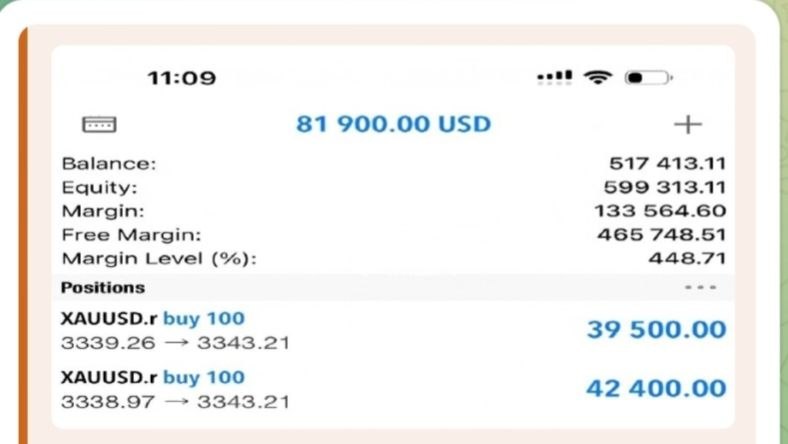Tap the Margin value 133 564.60

(660, 211)
